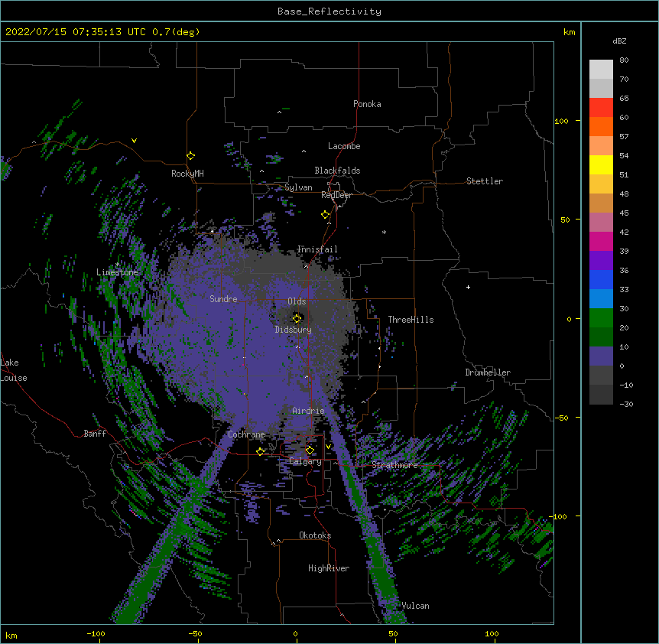This screenshot has height=644, width=659.
Task: Click the Okotoks label
Action: click(315, 535)
